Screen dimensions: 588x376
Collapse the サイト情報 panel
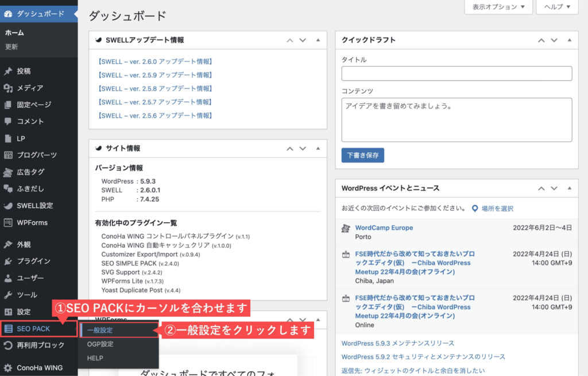(x=318, y=148)
